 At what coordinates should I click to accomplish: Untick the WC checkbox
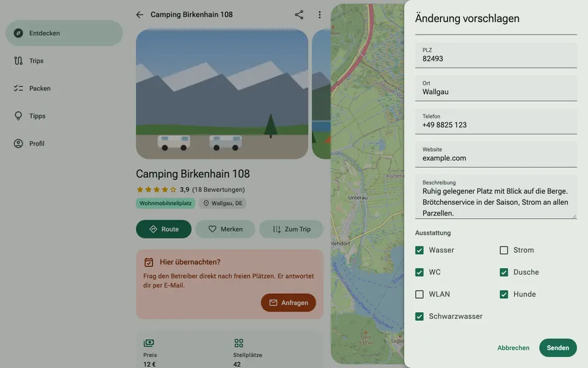(x=419, y=272)
